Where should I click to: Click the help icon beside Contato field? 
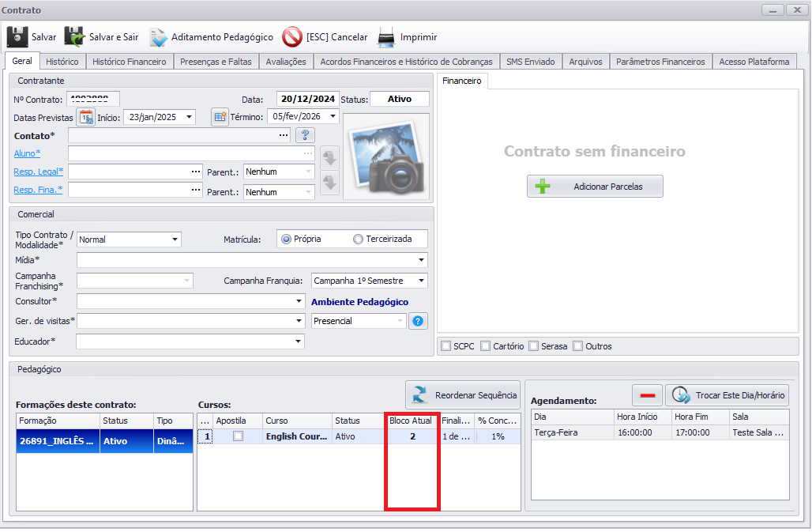(305, 135)
